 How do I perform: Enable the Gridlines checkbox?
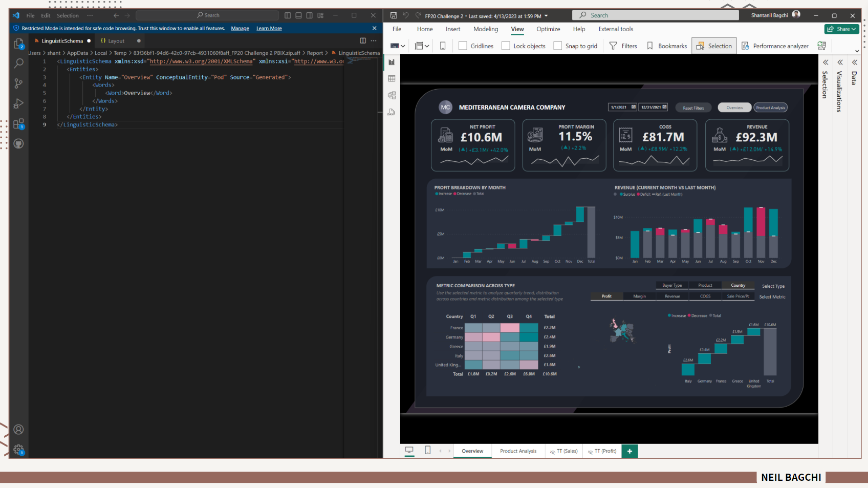[463, 46]
